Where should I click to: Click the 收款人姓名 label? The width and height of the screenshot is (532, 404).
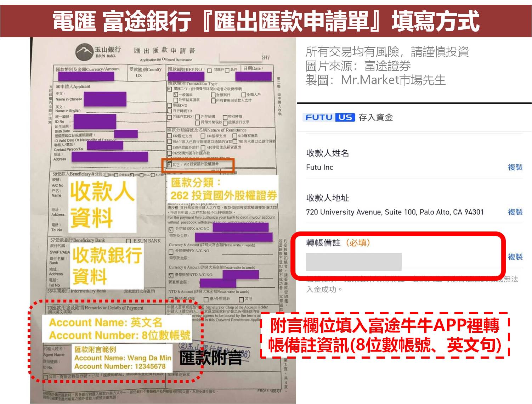[328, 153]
